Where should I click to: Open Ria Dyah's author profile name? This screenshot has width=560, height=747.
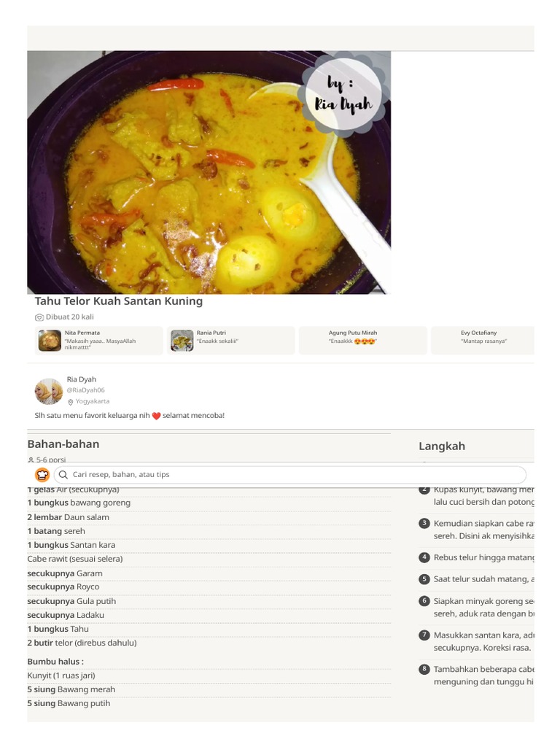point(82,379)
